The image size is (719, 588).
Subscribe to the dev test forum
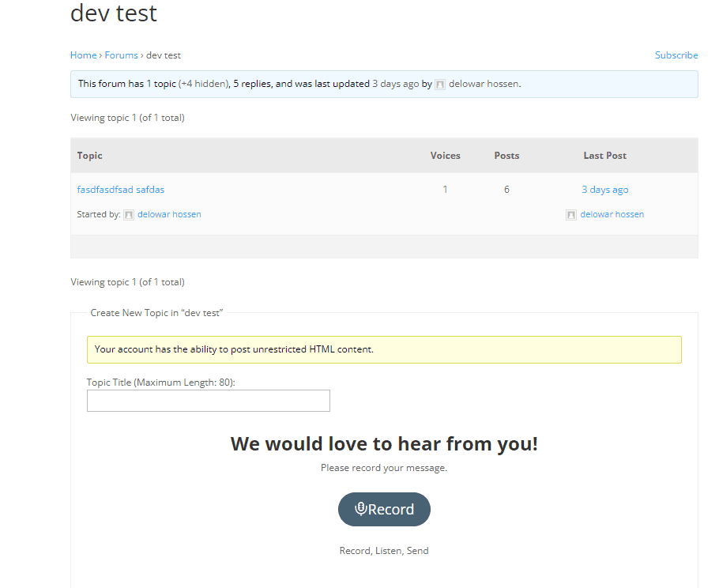point(676,55)
